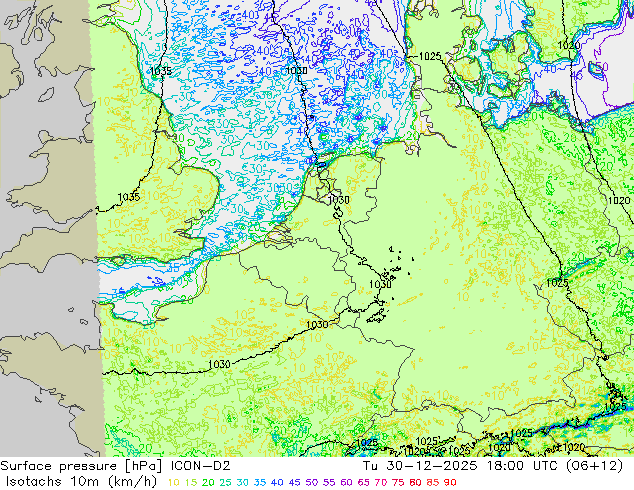
Task: Select the red 80 value in the isotach legend
Action: [x=415, y=482]
